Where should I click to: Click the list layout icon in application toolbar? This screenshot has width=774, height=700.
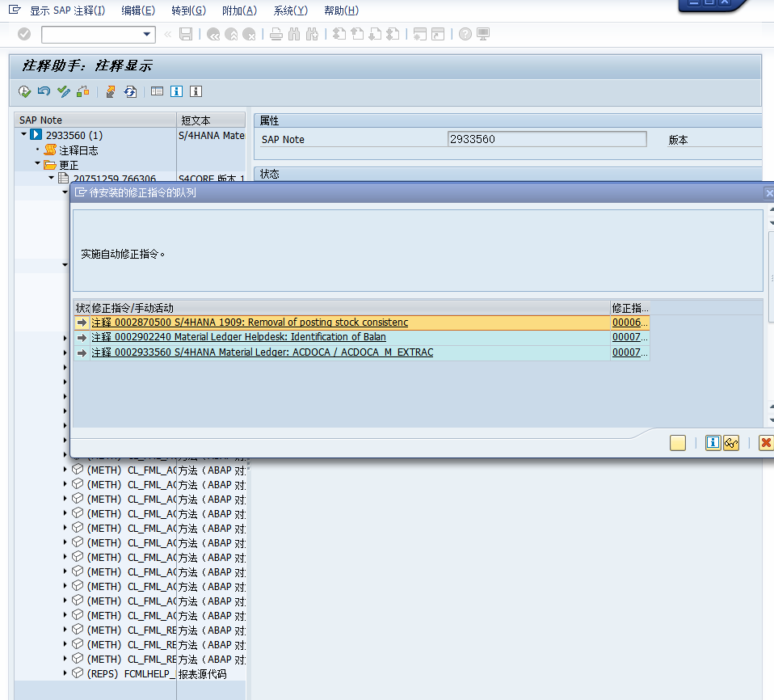tap(157, 91)
